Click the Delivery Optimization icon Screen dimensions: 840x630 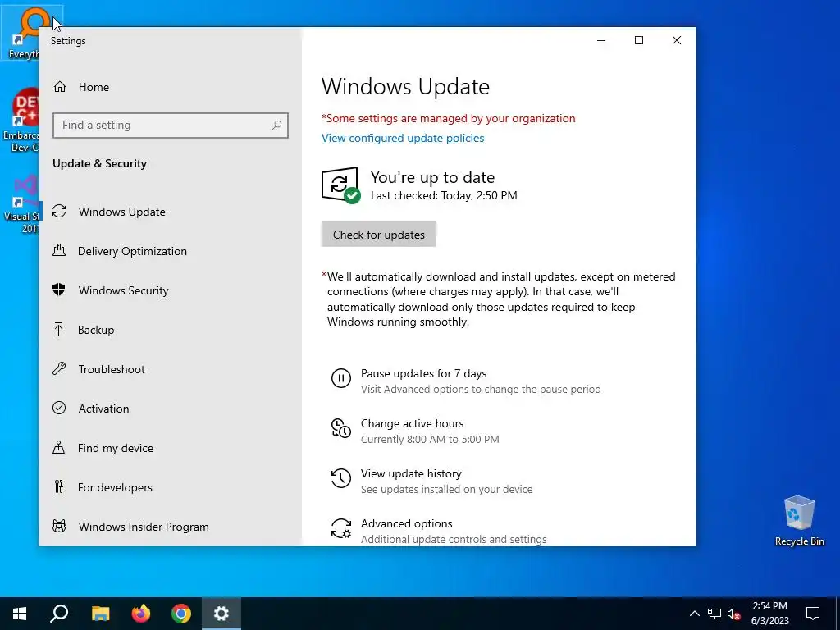[x=59, y=250]
